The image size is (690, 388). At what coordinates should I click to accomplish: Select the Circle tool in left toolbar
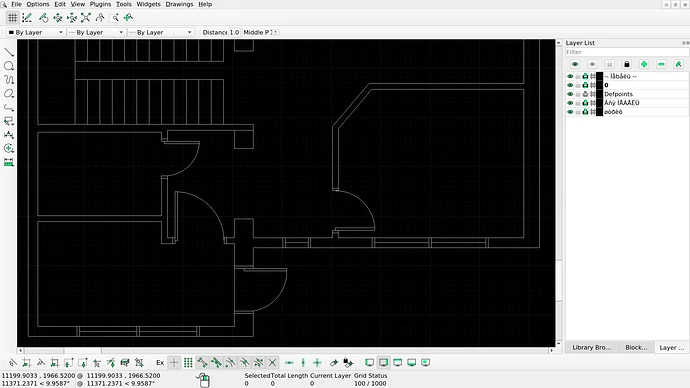pyautogui.click(x=9, y=66)
